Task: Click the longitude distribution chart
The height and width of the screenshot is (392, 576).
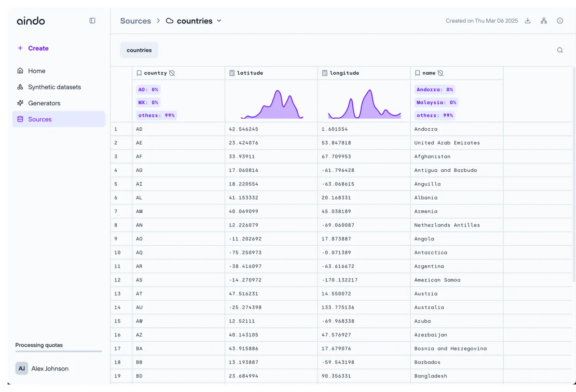Action: point(364,104)
